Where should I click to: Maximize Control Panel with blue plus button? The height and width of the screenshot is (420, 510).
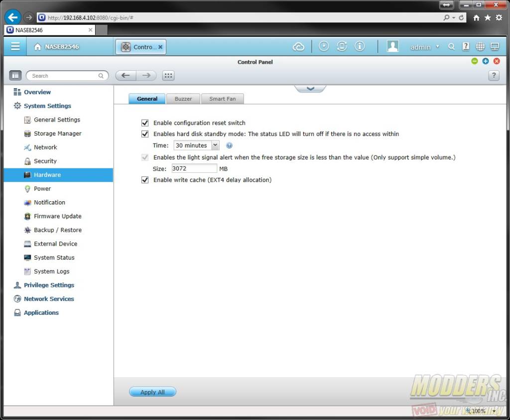pyautogui.click(x=486, y=61)
